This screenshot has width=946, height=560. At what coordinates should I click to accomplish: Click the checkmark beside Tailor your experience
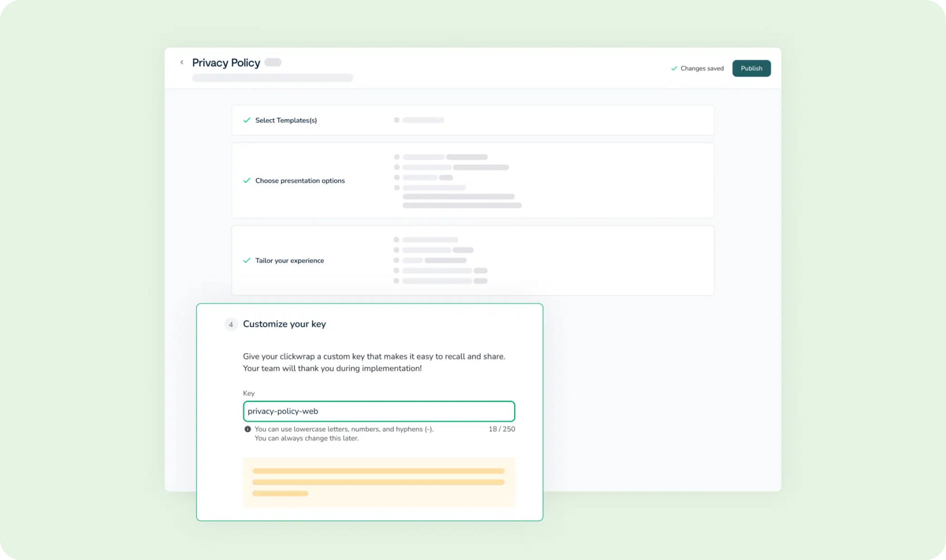247,260
